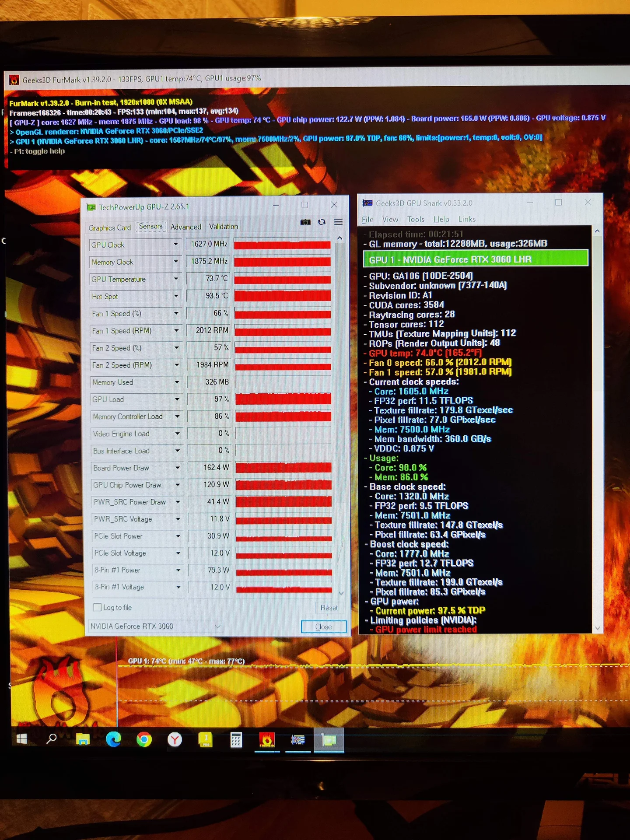The image size is (630, 840).
Task: Expand the 8-Pin #1 Voltage dropdown
Action: [178, 587]
